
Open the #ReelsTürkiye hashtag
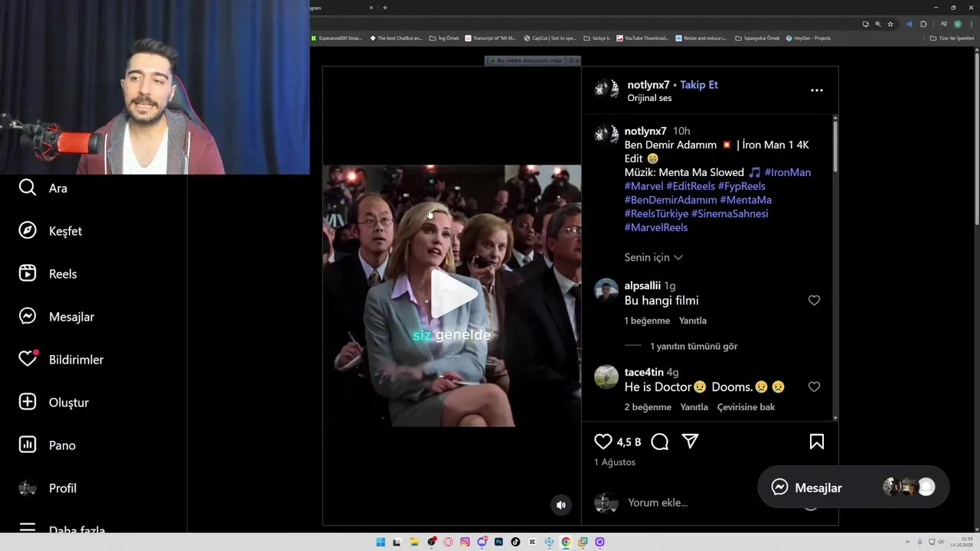click(656, 214)
